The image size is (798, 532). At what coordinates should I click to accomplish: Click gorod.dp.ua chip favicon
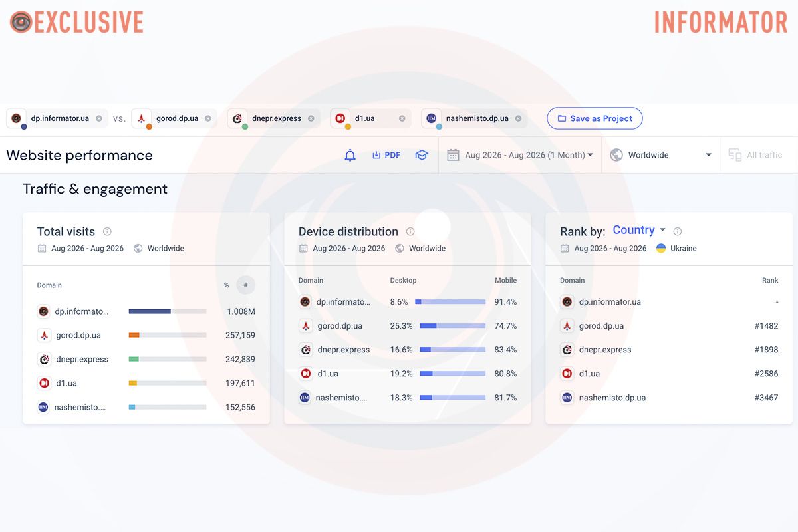click(x=141, y=118)
